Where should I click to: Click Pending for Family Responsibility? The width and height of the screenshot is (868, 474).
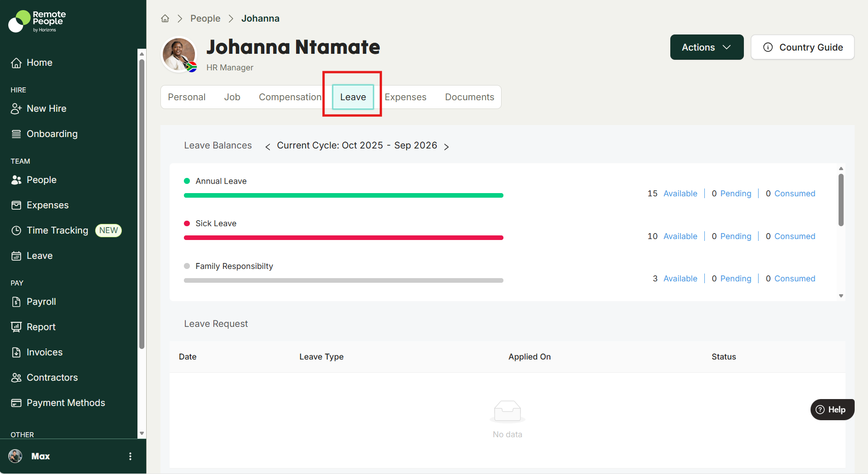pyautogui.click(x=736, y=279)
